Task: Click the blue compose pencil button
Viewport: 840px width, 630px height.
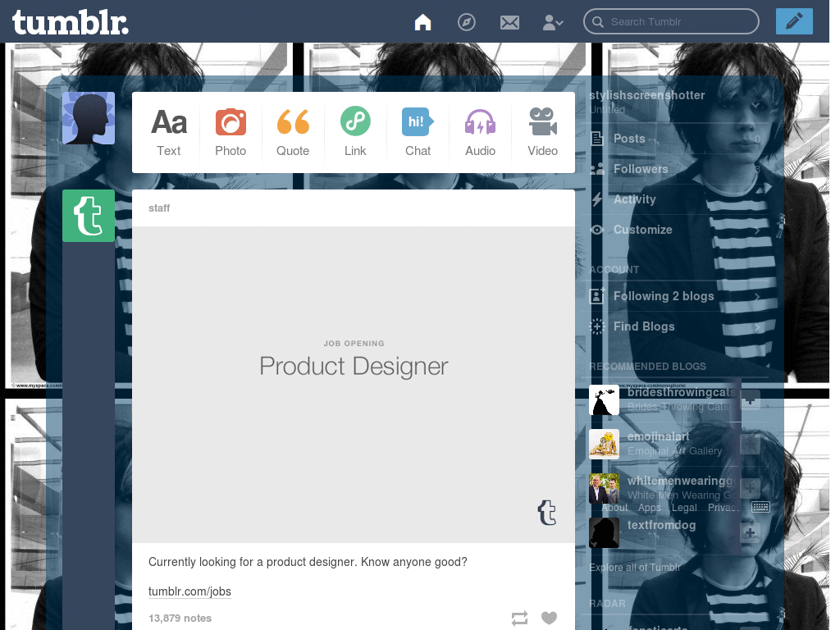Action: [x=794, y=21]
